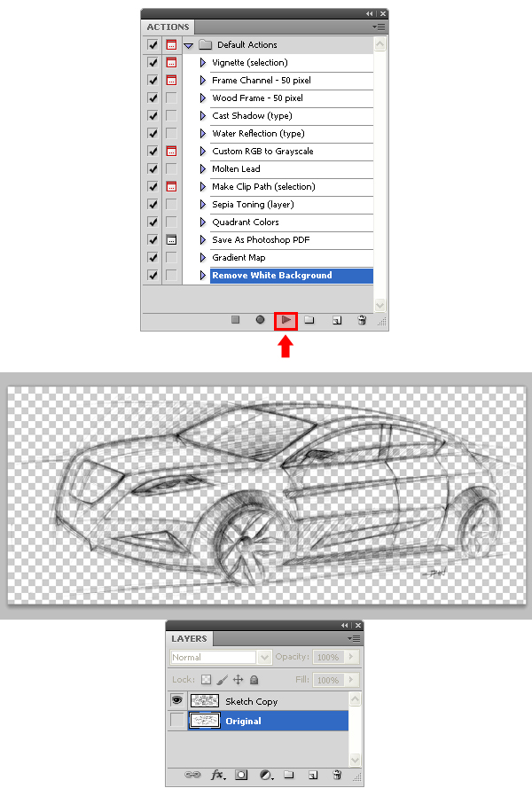
Task: Click the Original layer thumbnail
Action: 205,721
